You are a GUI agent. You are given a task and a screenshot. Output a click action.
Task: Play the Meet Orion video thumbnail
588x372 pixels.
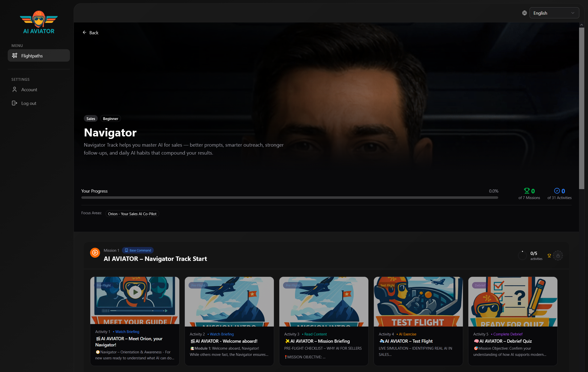coord(135,292)
